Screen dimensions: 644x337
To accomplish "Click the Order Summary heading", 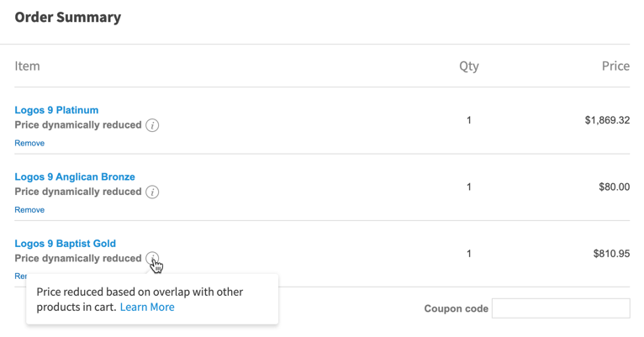I will click(68, 18).
